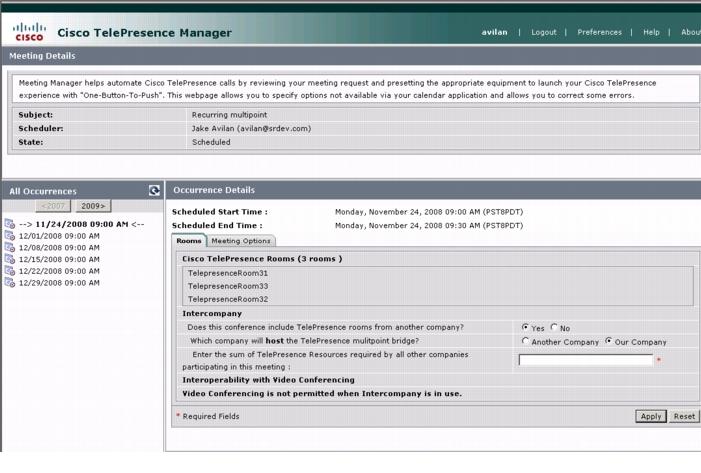The height and width of the screenshot is (473, 701).
Task: Click the icon beside 11/24/2008 occurrence
Action: 10,224
